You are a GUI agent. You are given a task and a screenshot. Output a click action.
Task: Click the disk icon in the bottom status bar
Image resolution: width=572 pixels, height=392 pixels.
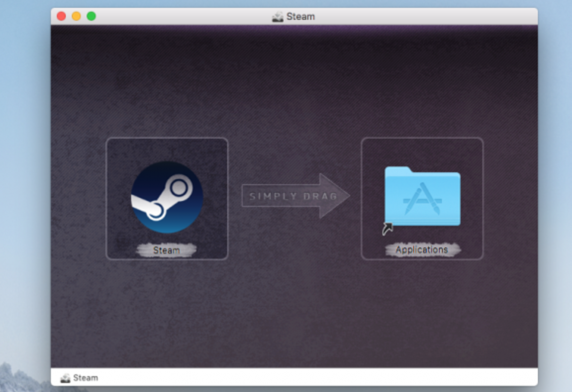(65, 377)
